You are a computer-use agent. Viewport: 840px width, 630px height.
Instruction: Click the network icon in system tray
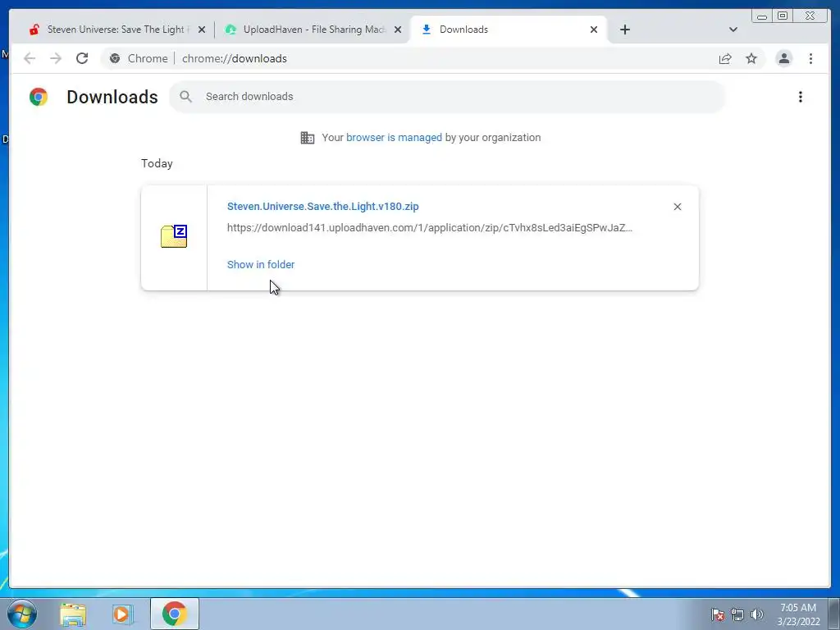pos(737,615)
